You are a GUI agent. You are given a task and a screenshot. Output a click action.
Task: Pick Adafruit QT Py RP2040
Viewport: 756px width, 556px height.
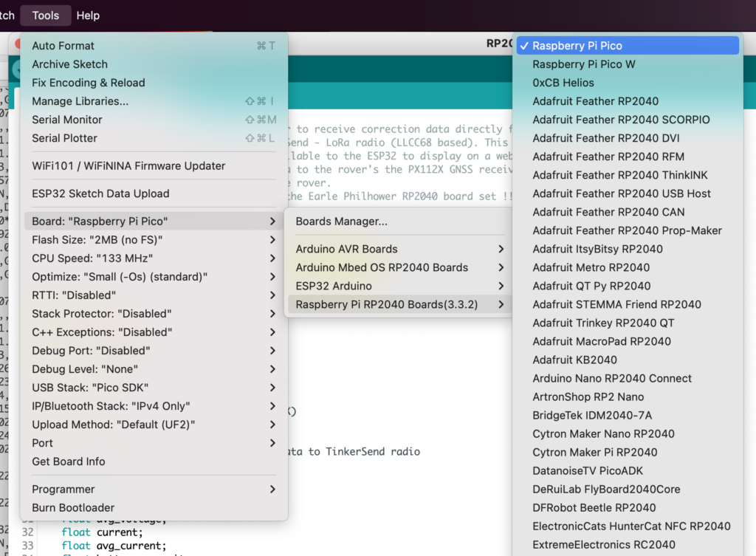pos(628,286)
